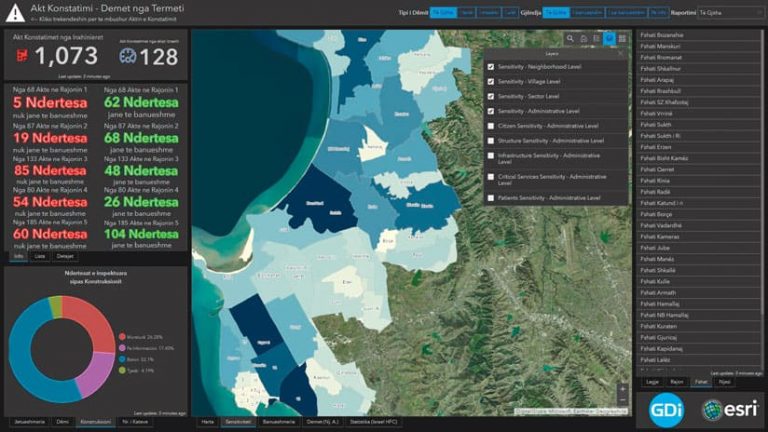Click the 104 Ndertesa green indicator

(x=141, y=234)
